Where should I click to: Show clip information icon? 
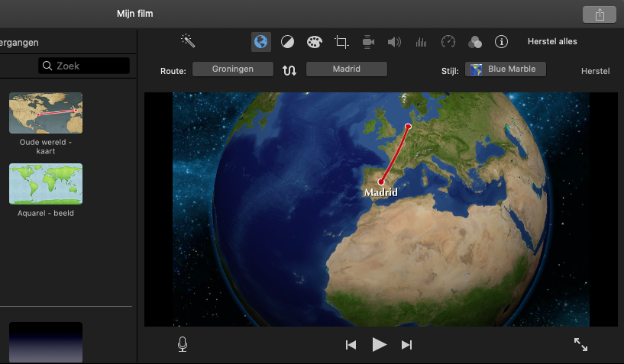[x=502, y=41]
